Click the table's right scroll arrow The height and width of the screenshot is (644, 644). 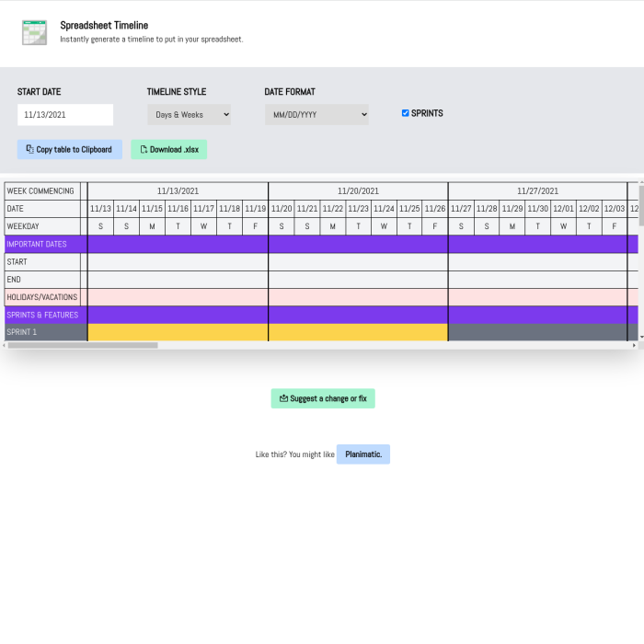pos(634,345)
